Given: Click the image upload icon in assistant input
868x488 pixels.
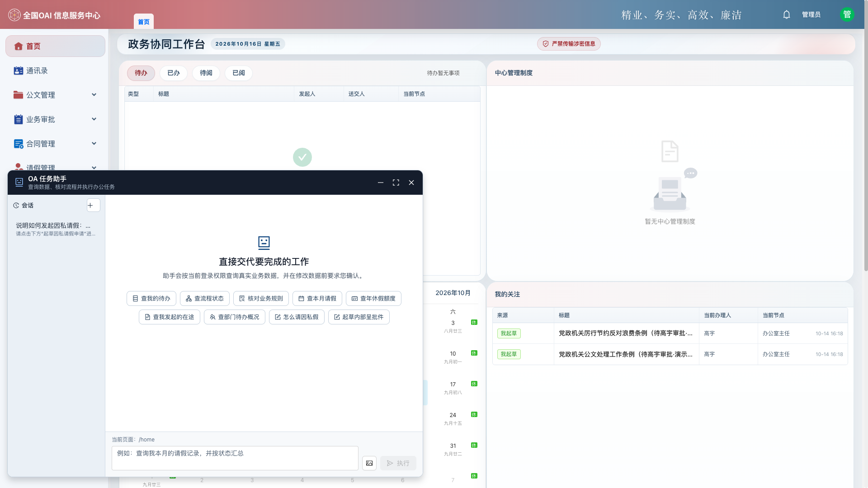Looking at the screenshot, I should coord(369,463).
